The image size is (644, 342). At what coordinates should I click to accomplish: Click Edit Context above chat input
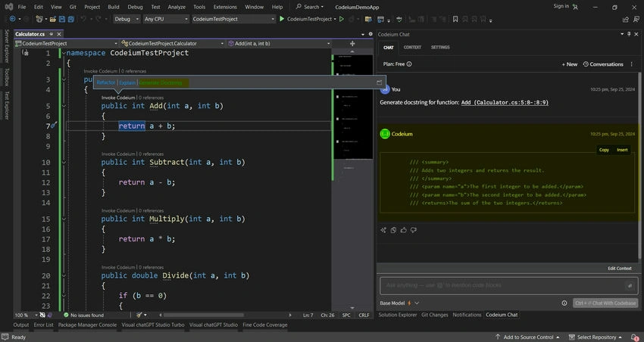pyautogui.click(x=619, y=268)
